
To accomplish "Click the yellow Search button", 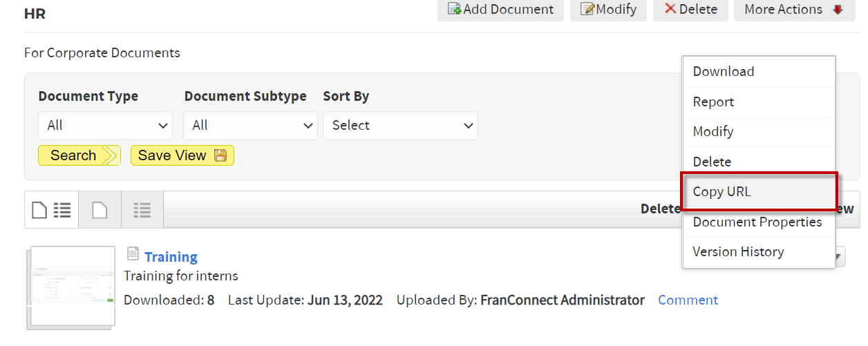I will (79, 155).
